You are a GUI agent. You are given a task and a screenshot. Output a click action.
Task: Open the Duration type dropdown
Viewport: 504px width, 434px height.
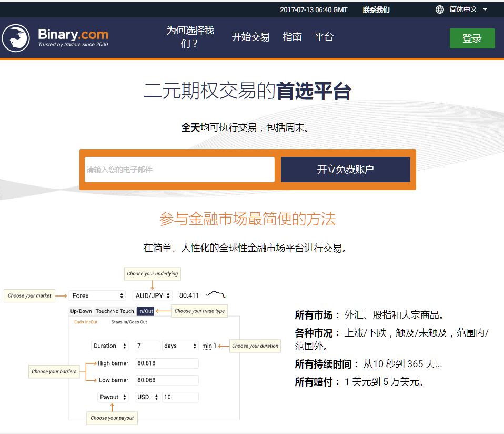coord(110,346)
